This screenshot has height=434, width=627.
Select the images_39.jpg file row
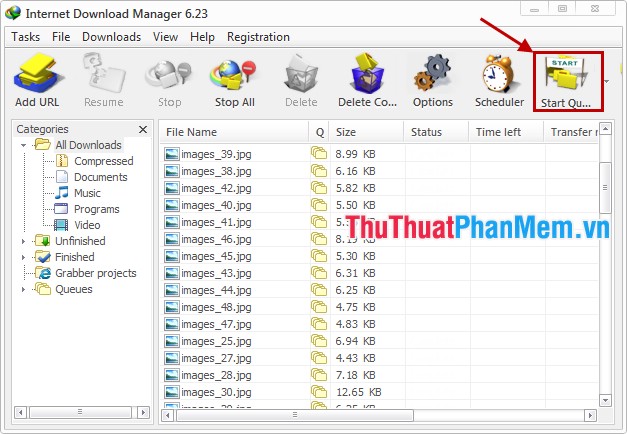pos(379,154)
